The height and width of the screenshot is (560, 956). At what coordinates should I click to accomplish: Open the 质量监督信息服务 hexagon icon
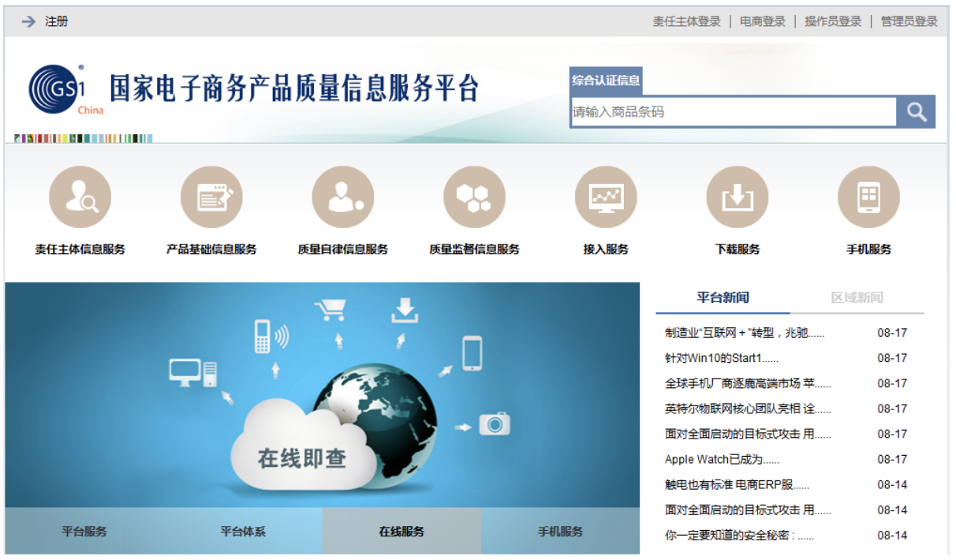click(x=474, y=197)
